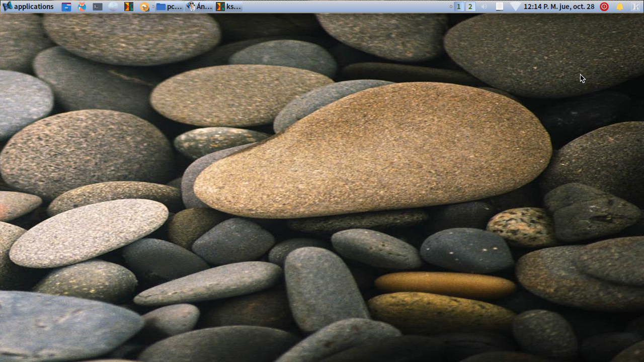The height and width of the screenshot is (362, 644).
Task: Switch to workspace 2
Action: pos(470,7)
